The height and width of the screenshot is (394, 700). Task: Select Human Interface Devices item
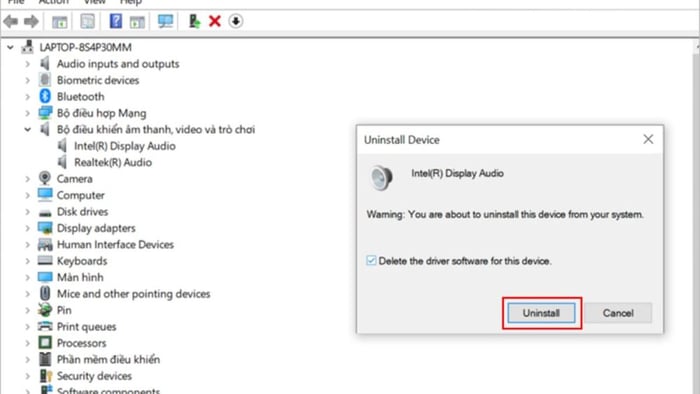(115, 245)
